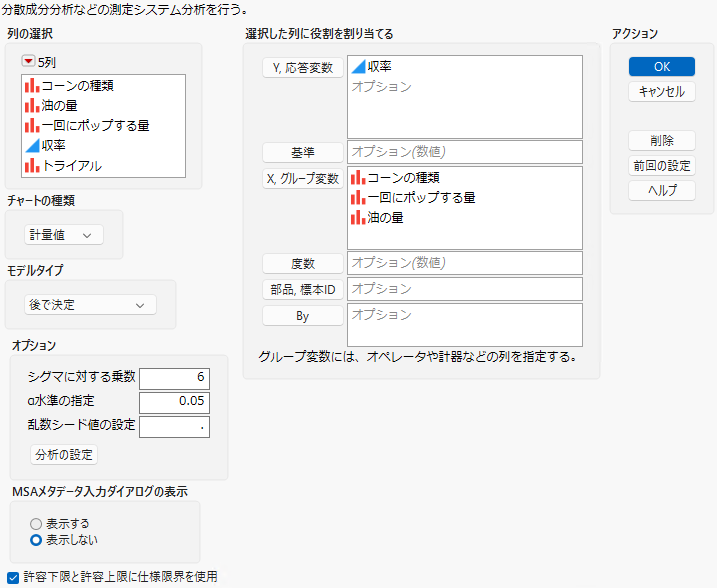Click the By optional field
This screenshot has height=588, width=717.
(x=465, y=325)
